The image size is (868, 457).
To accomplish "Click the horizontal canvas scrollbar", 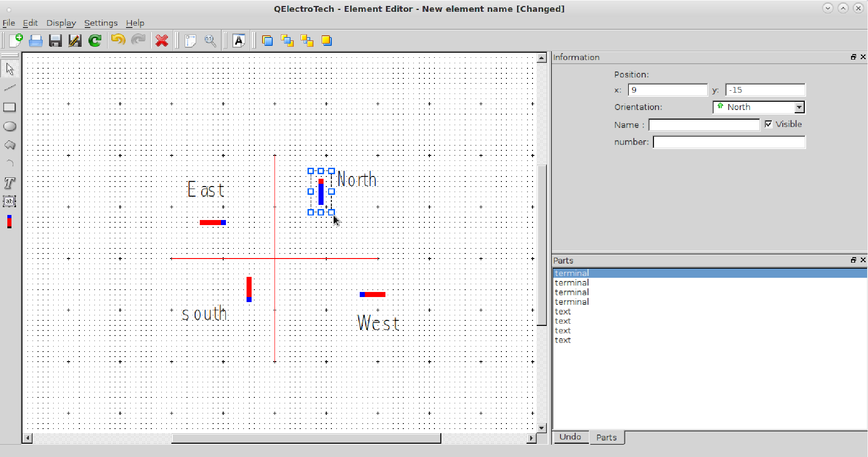I will tap(306, 438).
